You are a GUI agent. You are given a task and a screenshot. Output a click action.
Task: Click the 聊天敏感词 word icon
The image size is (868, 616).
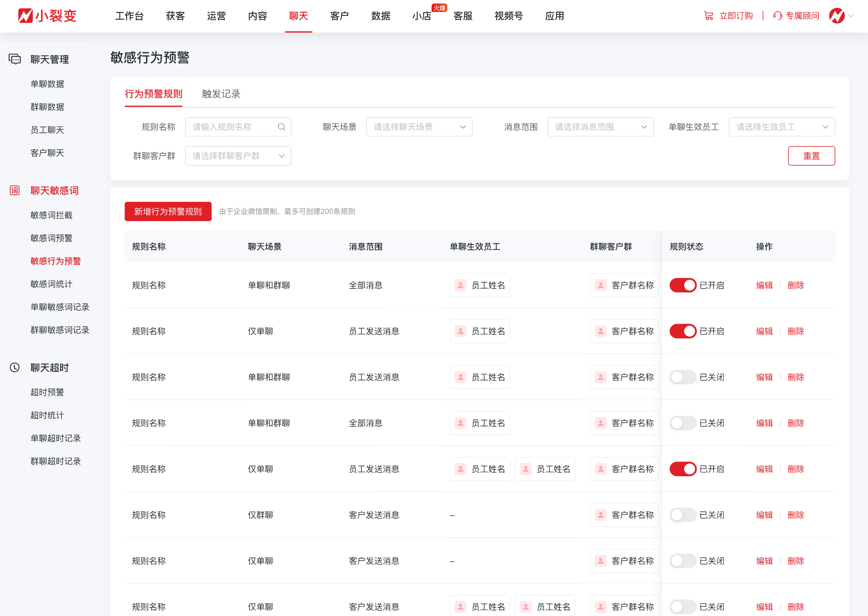[15, 190]
